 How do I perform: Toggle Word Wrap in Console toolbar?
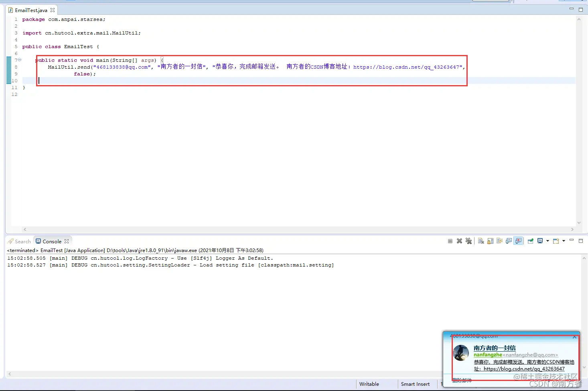(499, 241)
